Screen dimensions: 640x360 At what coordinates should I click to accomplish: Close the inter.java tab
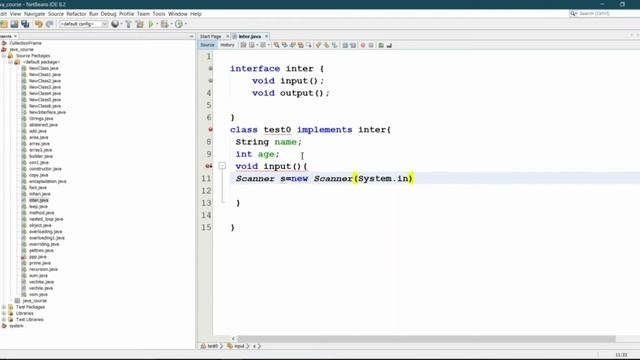(x=267, y=36)
